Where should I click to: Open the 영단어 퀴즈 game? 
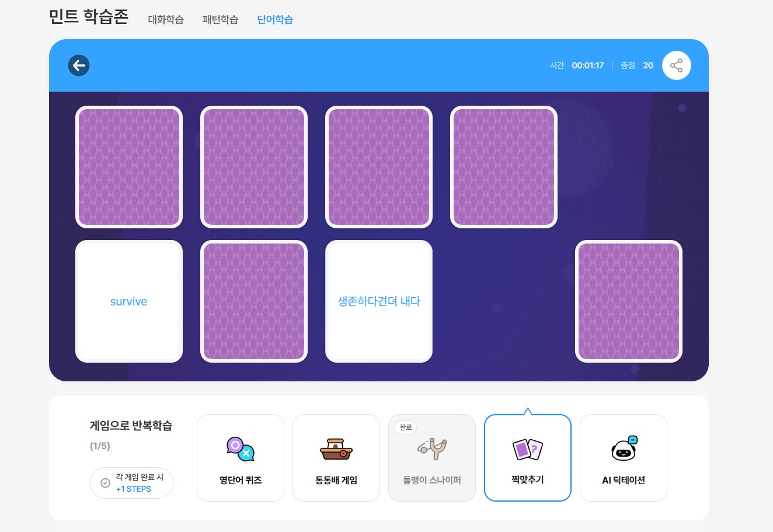click(x=241, y=458)
